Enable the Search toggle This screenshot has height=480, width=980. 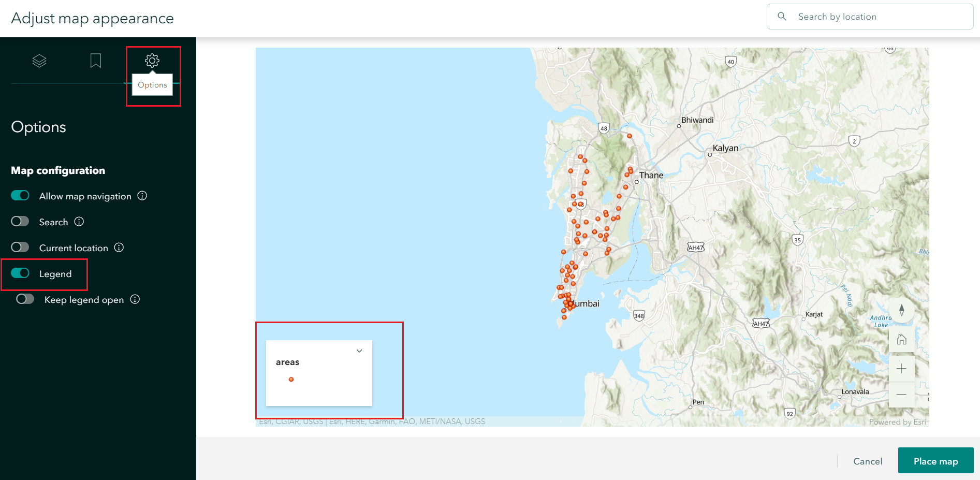(19, 221)
